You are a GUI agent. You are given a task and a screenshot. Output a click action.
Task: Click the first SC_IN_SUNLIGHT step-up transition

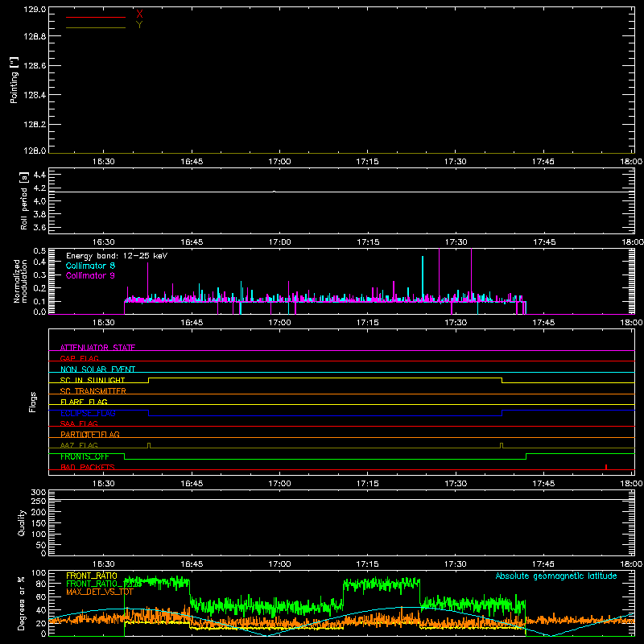(x=149, y=380)
